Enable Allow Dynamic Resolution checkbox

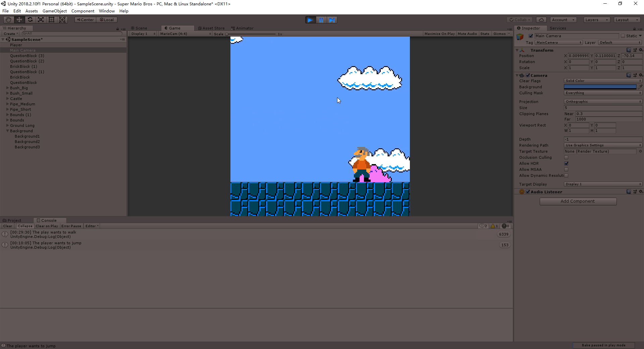[x=566, y=176]
